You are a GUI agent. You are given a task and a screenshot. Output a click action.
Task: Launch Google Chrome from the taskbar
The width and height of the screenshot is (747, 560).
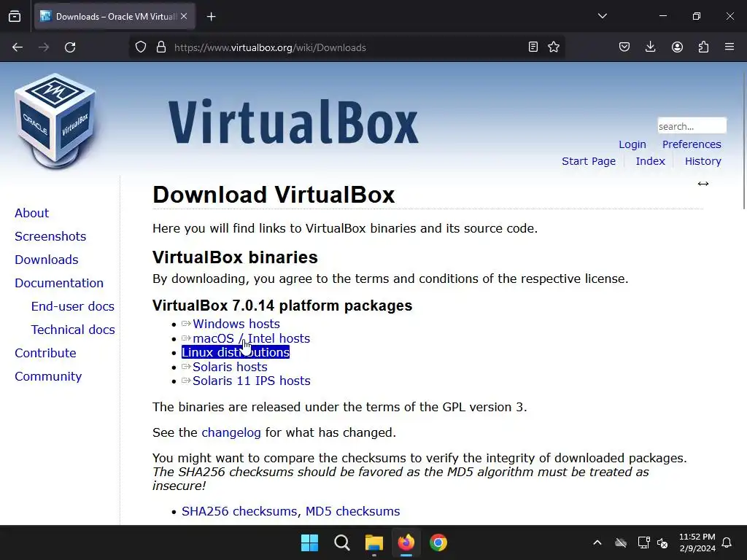(438, 542)
